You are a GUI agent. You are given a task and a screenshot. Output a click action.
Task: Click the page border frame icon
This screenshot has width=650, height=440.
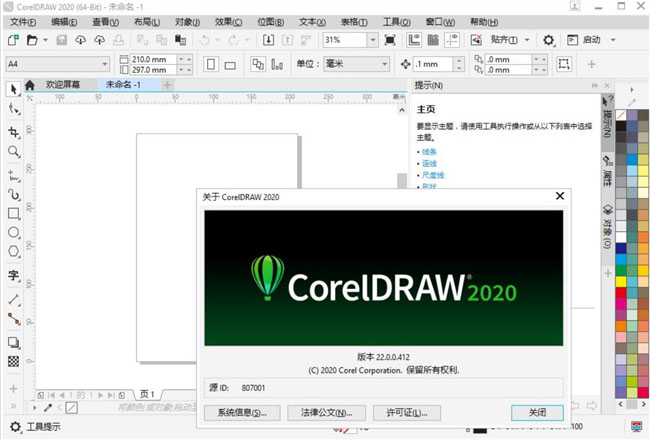564,64
